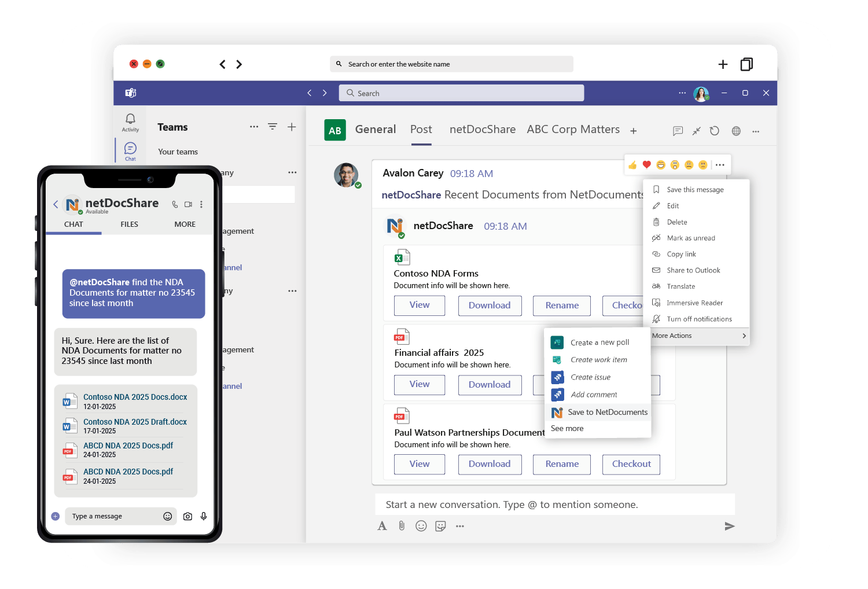Open the browser tabs overview icon

tap(746, 64)
